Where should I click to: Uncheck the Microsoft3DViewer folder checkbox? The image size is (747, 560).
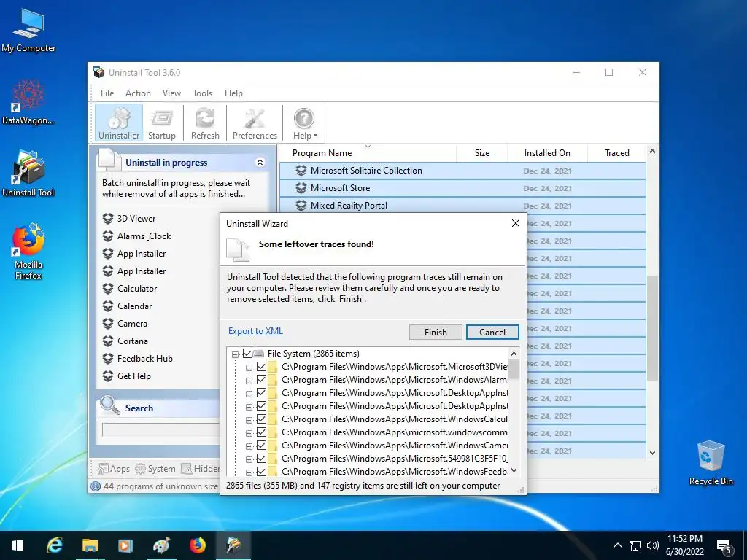click(262, 367)
